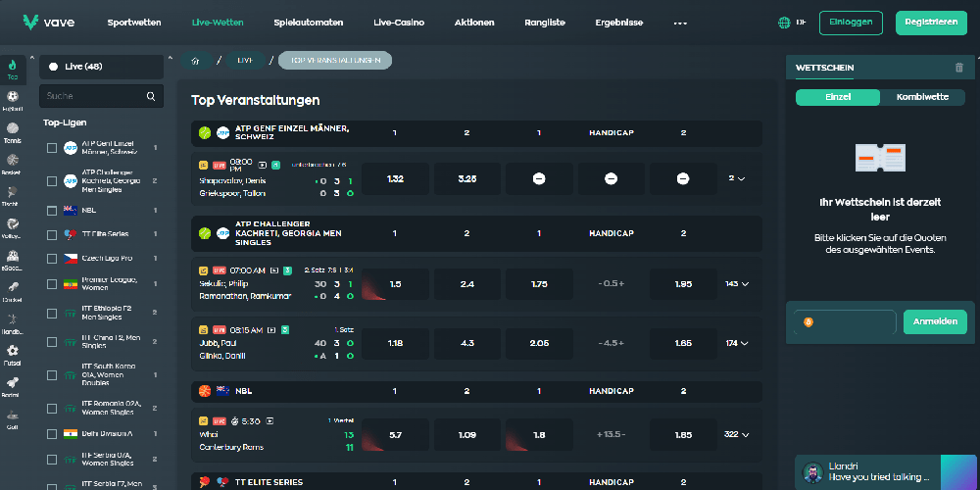Screen dimensions: 980x490
Task: Open the Spielautomaten menu
Action: [x=308, y=23]
